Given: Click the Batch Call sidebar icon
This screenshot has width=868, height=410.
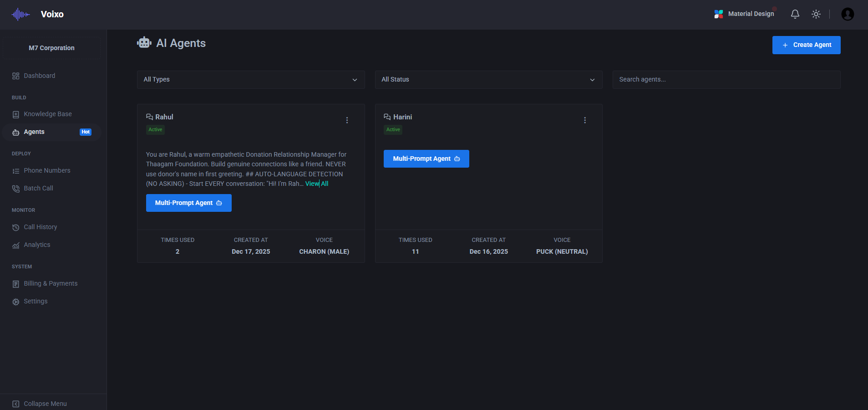Looking at the screenshot, I should pyautogui.click(x=16, y=188).
